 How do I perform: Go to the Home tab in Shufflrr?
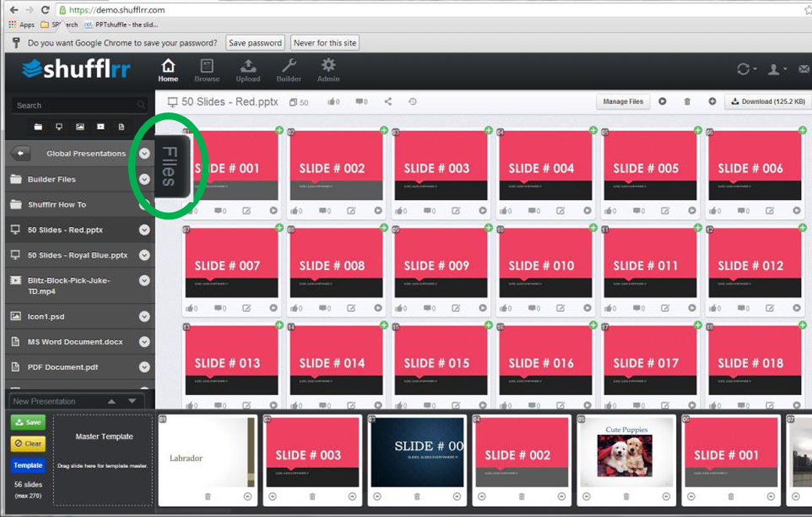(168, 70)
